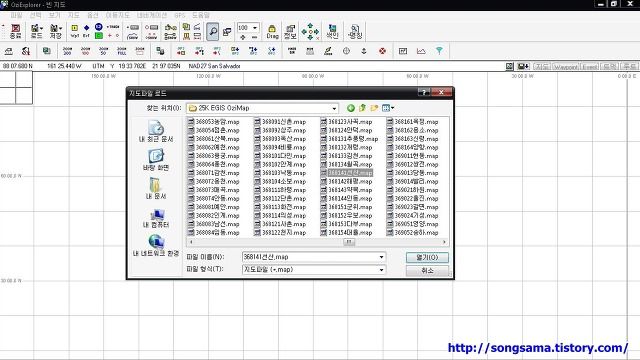Screen dimensions: 640x360
Task: Click the Waypoint button in coordinate bar
Action: coord(565,66)
